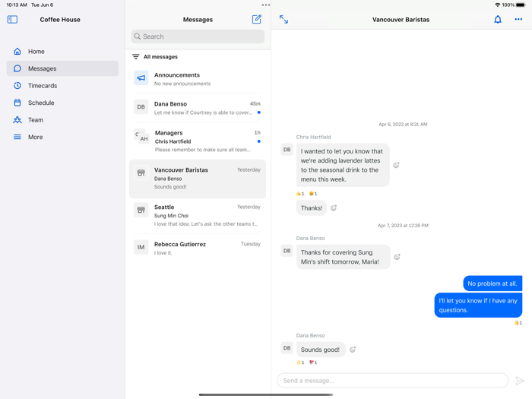The height and width of the screenshot is (399, 532).
Task: Click the Sounds good! message bubble
Action: pyautogui.click(x=320, y=350)
